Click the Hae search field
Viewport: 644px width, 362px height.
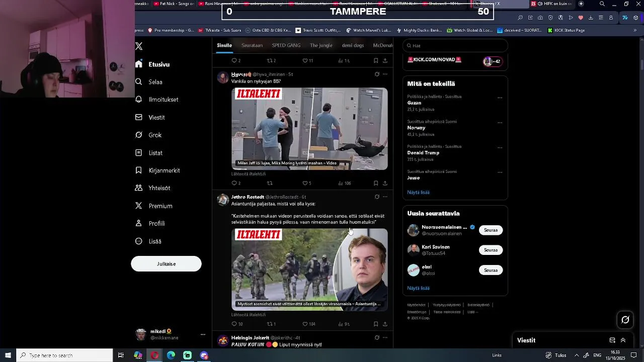coord(455,45)
